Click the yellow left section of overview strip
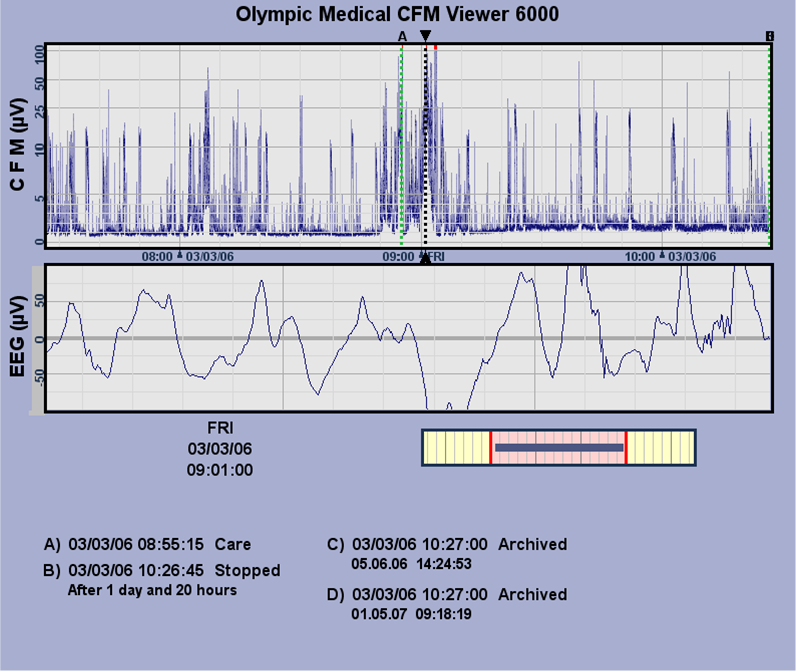Image resolution: width=796 pixels, height=671 pixels. click(456, 447)
